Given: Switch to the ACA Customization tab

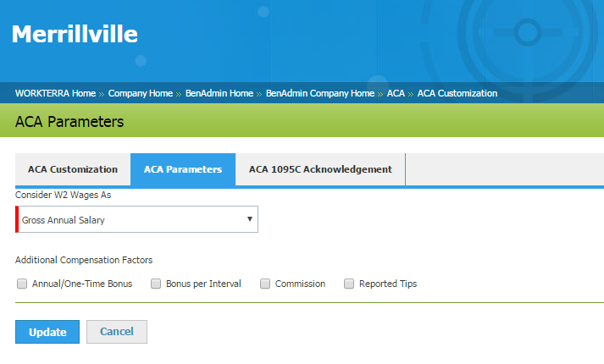Looking at the screenshot, I should [72, 169].
